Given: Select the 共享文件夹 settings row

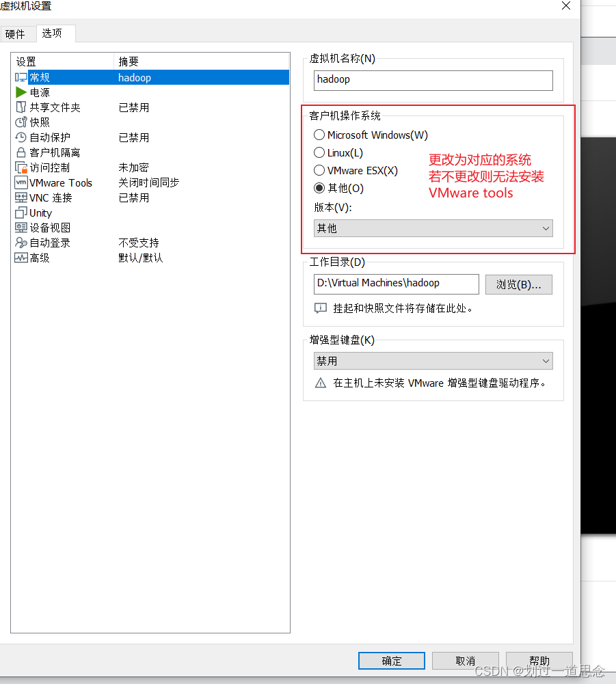Looking at the screenshot, I should 151,107.
